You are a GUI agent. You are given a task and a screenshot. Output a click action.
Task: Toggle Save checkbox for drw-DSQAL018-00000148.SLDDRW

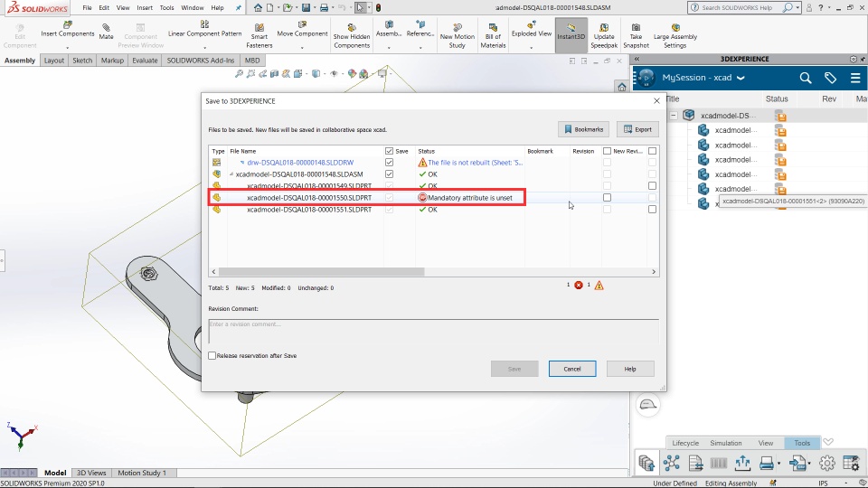(389, 163)
